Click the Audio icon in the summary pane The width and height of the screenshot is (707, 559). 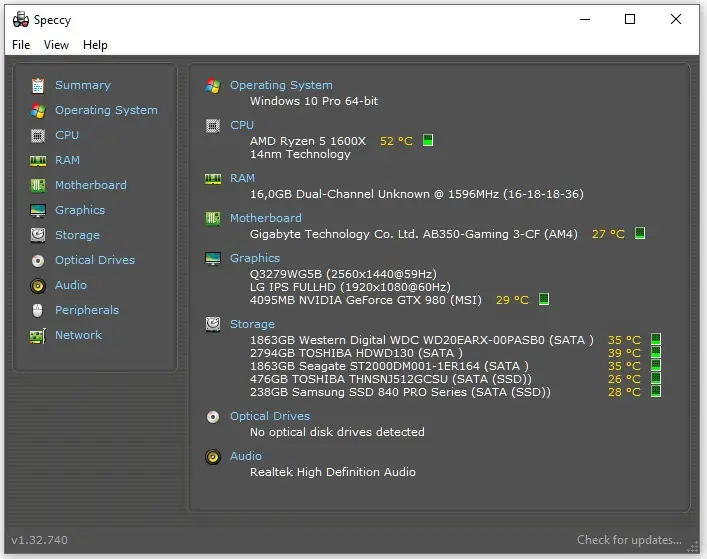point(213,457)
